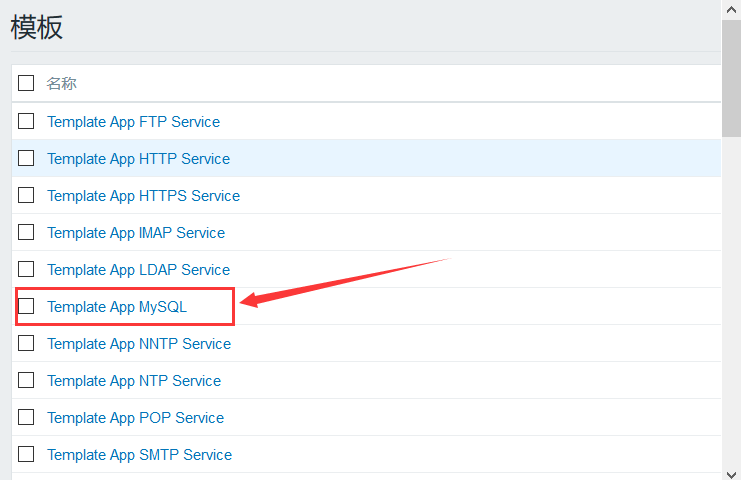The height and width of the screenshot is (480, 741).
Task: Go to Template App LDAP Service
Action: pyautogui.click(x=138, y=270)
